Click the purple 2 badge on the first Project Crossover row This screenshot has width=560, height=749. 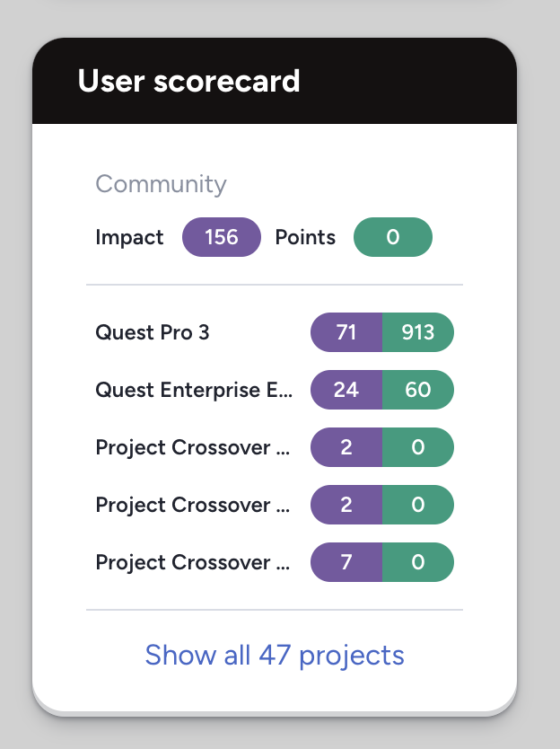pos(346,447)
